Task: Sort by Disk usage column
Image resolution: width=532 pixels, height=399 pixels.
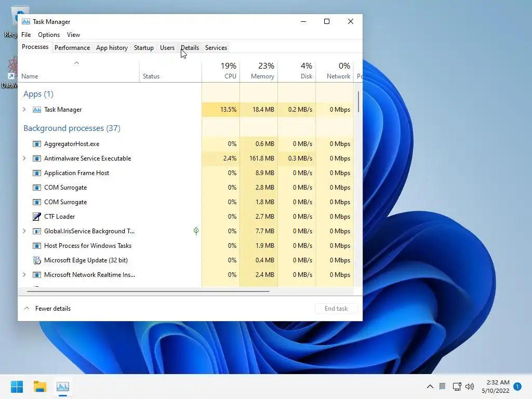Action: click(297, 71)
